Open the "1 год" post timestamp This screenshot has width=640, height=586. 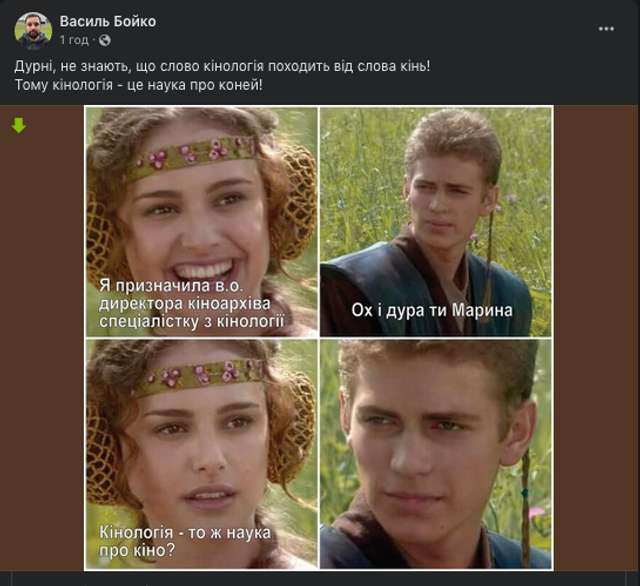[74, 40]
